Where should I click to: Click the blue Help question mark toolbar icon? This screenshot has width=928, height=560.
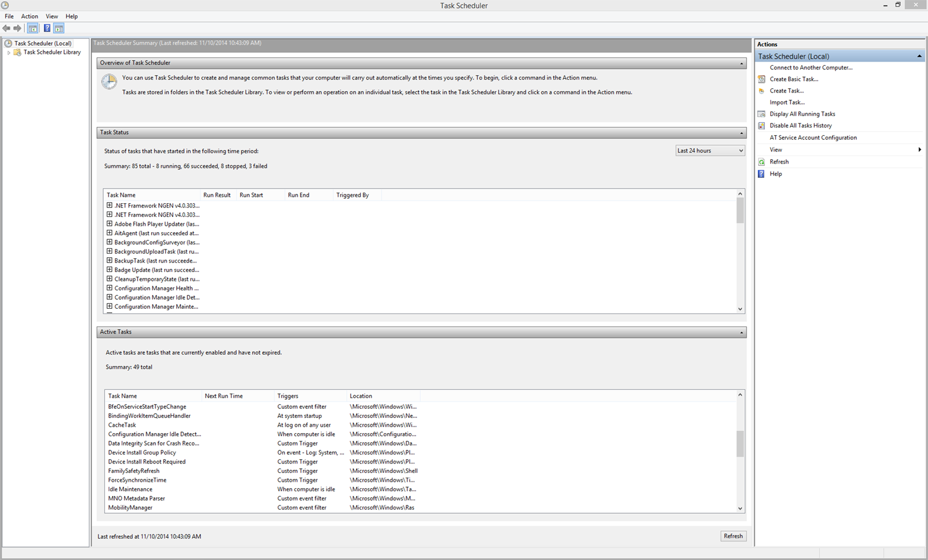tap(47, 27)
